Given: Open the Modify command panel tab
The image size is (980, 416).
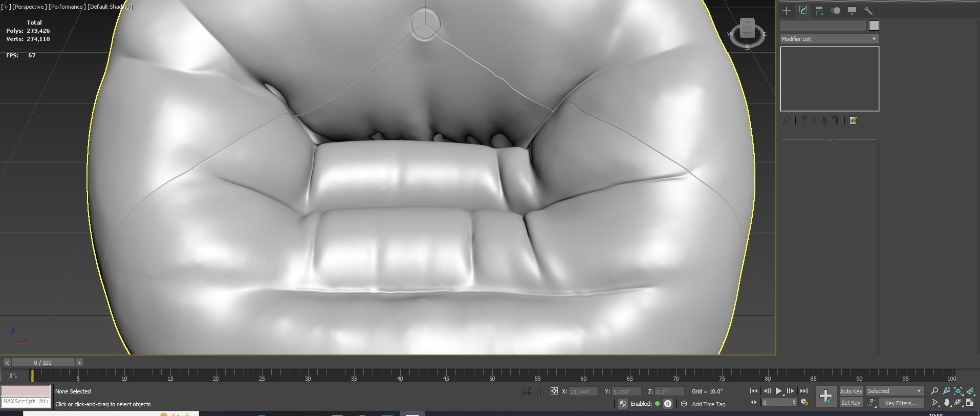Looking at the screenshot, I should pos(803,11).
